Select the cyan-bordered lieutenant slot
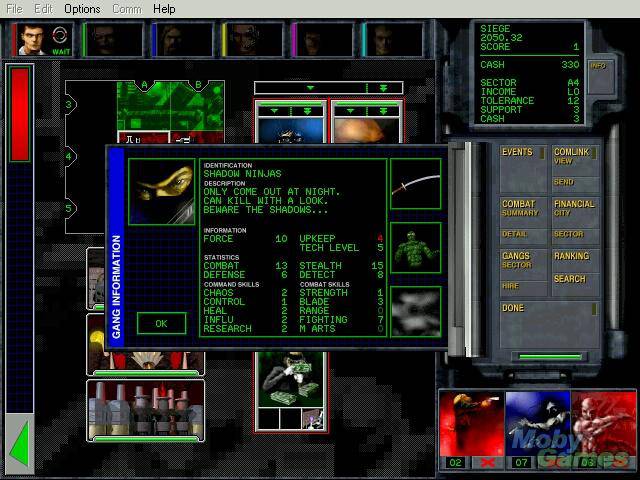 (393, 39)
